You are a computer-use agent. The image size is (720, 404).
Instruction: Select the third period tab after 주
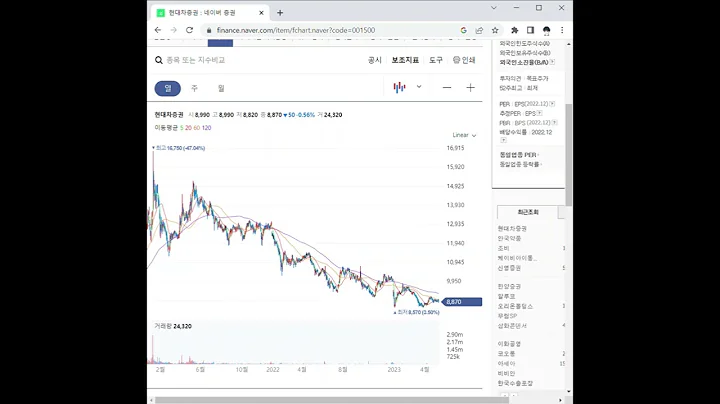coord(221,88)
